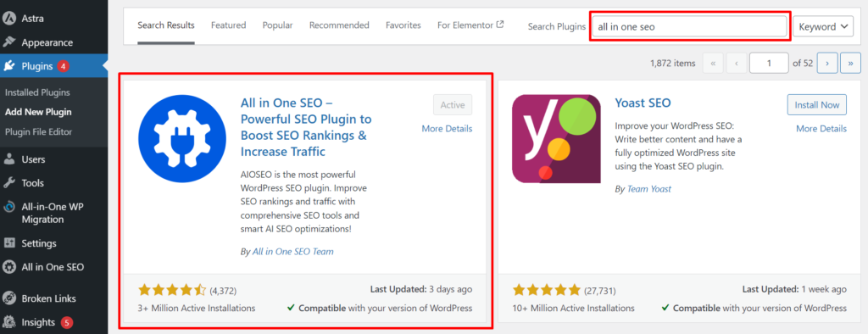The width and height of the screenshot is (868, 334).
Task: Open More Details for All in One SEO
Action: 448,129
